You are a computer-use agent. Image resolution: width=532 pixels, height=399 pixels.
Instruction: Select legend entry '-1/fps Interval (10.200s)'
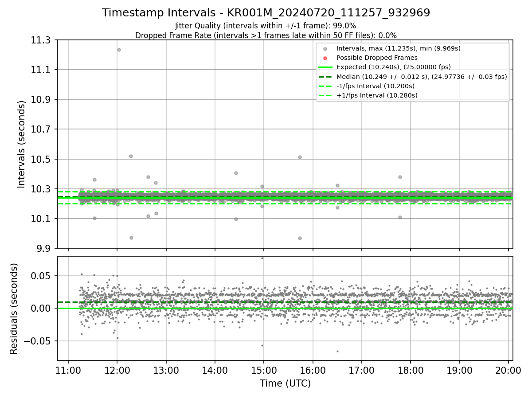tap(376, 86)
